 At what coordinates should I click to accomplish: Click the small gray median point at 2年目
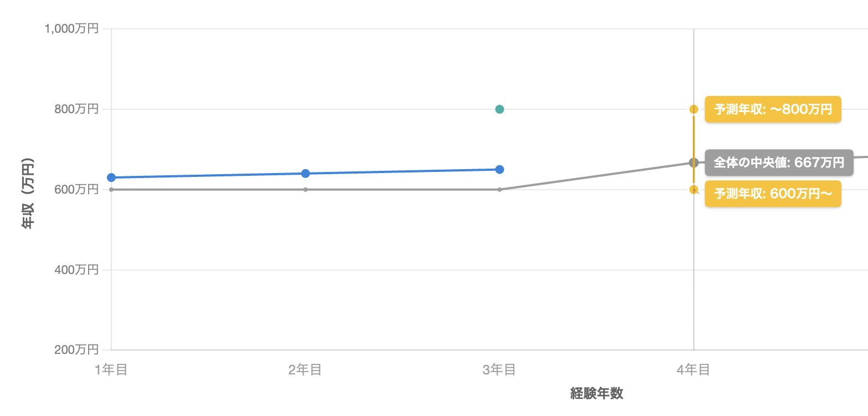(305, 190)
